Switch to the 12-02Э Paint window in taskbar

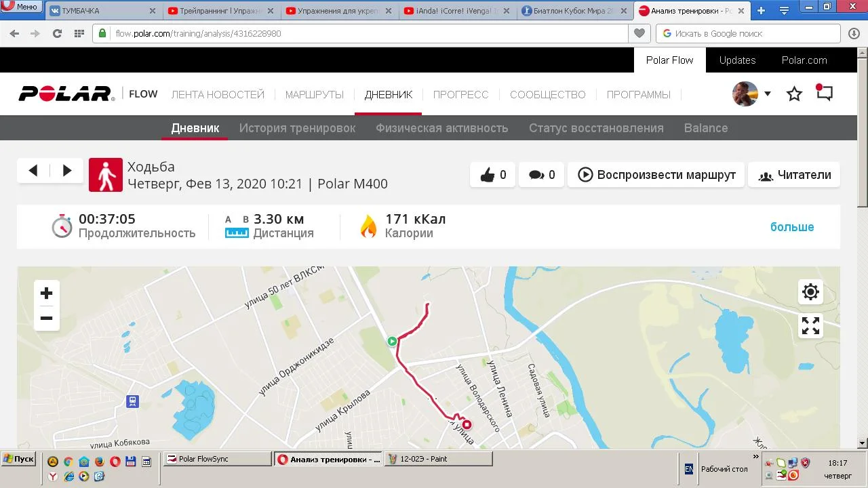(438, 459)
